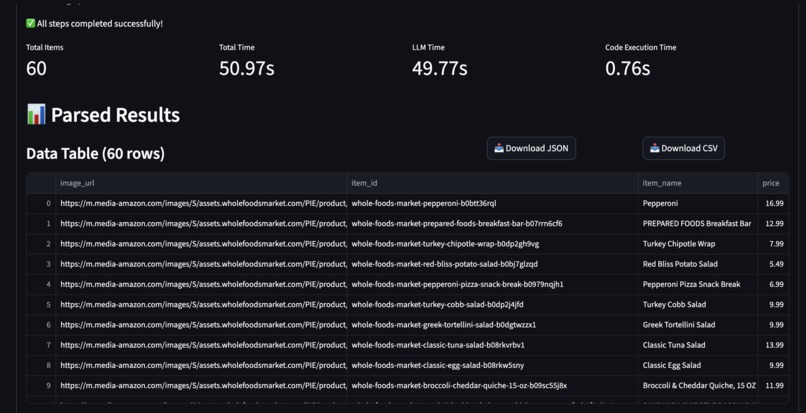Click the 'Turkey Chipotle Wrap' cell
806x413 pixels.
(698, 244)
